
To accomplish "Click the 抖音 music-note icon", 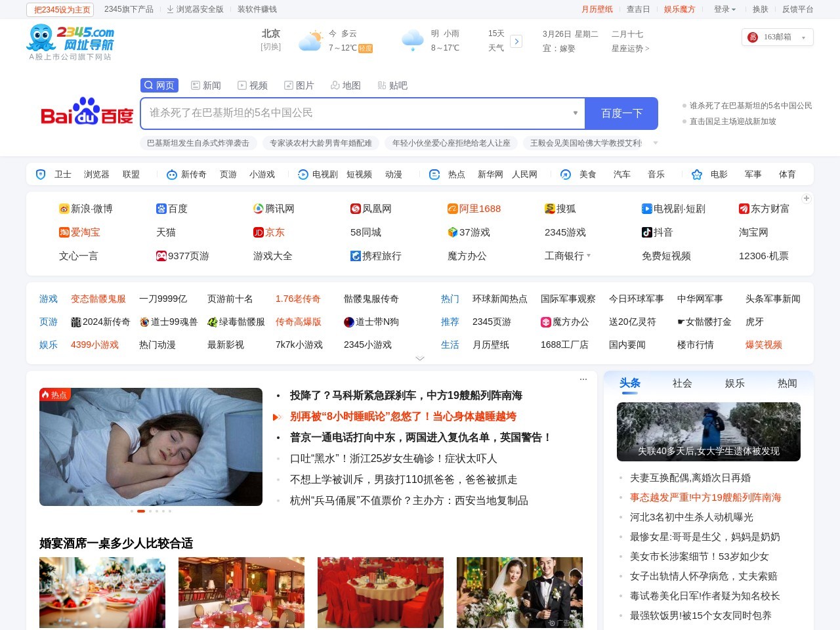I will [x=646, y=232].
